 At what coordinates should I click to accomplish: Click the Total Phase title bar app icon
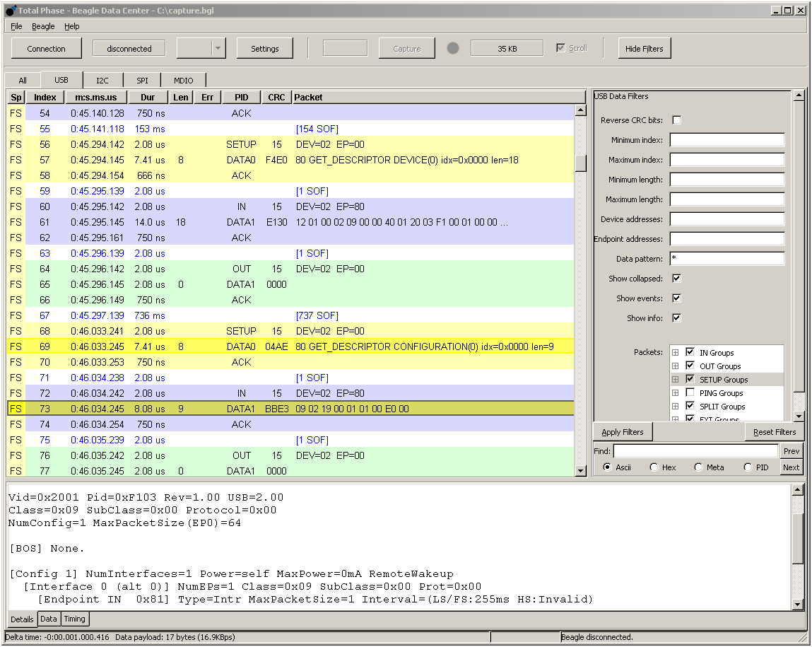point(11,11)
